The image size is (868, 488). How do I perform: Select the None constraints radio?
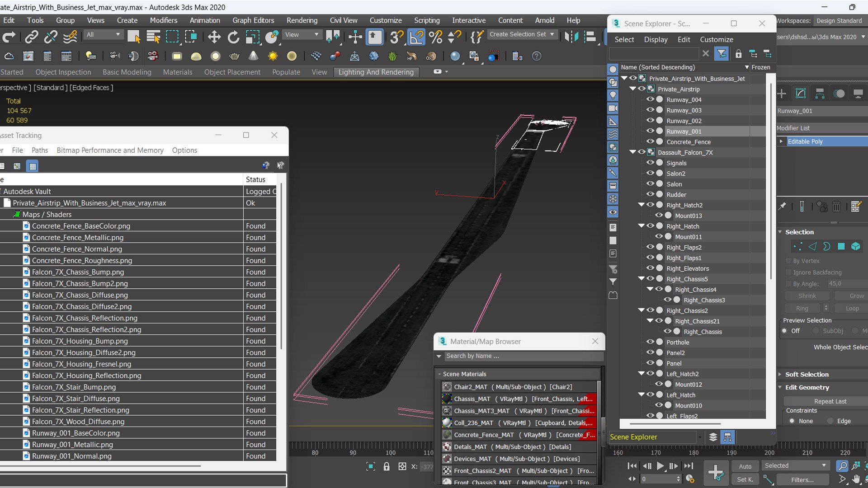[792, 421]
